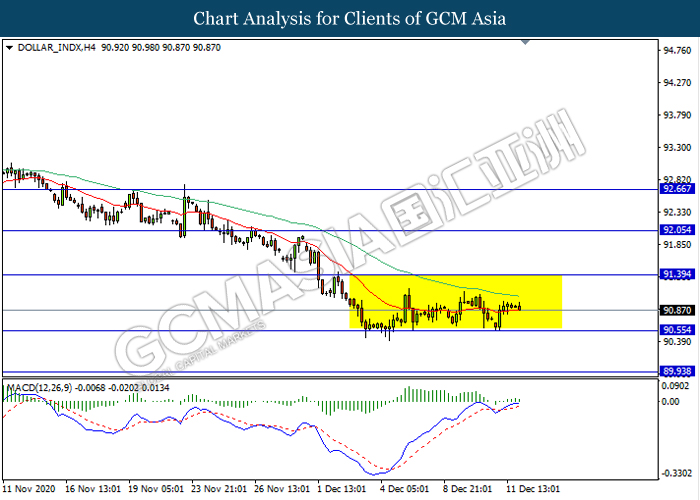The width and height of the screenshot is (700, 500).
Task: Select the 92.667 price level label
Action: click(677, 189)
